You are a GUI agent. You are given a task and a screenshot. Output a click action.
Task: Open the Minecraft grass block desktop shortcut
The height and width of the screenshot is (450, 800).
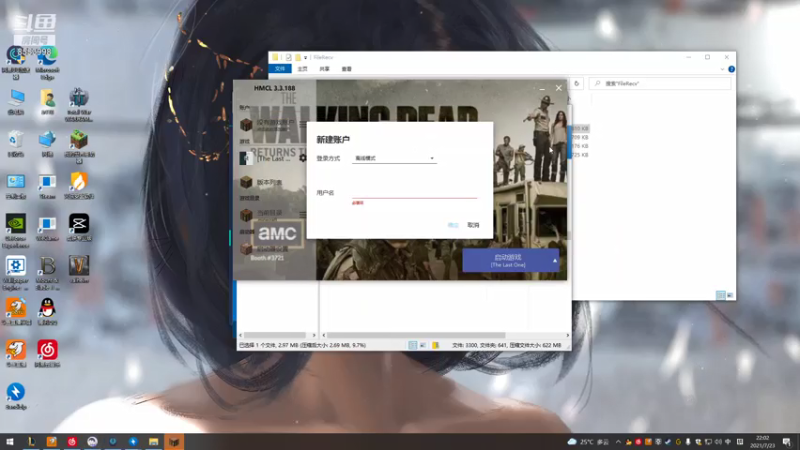(79, 146)
